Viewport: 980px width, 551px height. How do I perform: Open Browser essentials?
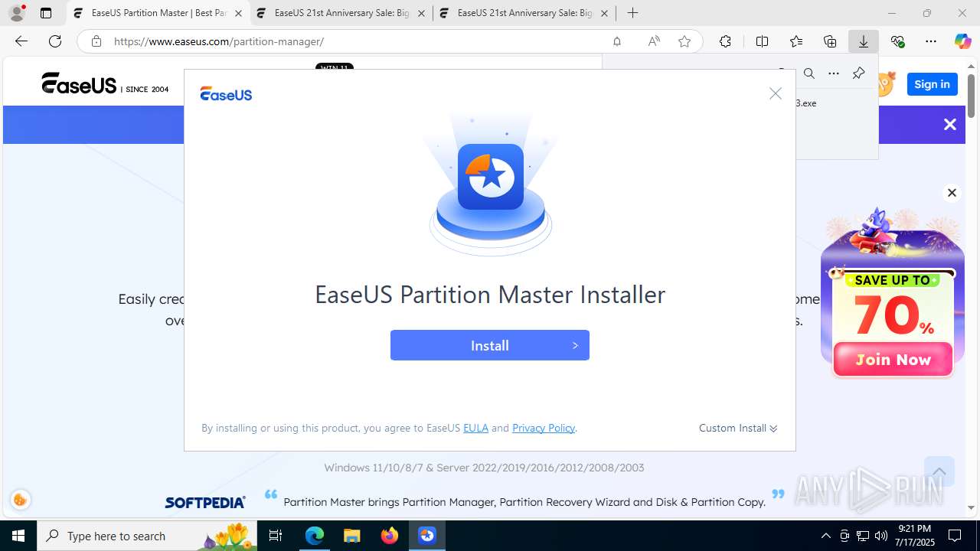pyautogui.click(x=897, y=41)
